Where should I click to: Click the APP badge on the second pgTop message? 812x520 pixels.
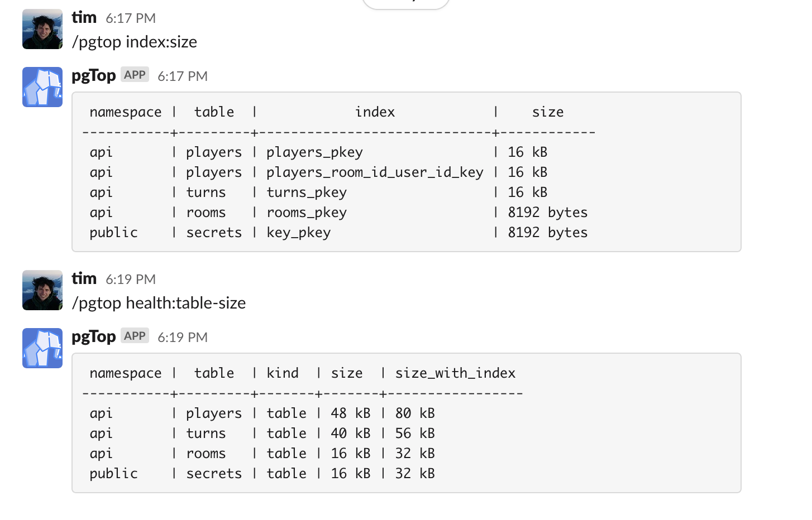click(135, 336)
